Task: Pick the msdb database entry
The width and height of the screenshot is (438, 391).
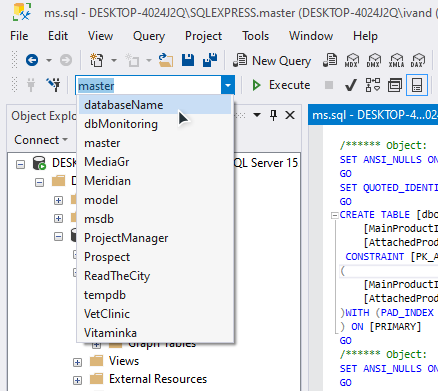Action: coord(154,219)
